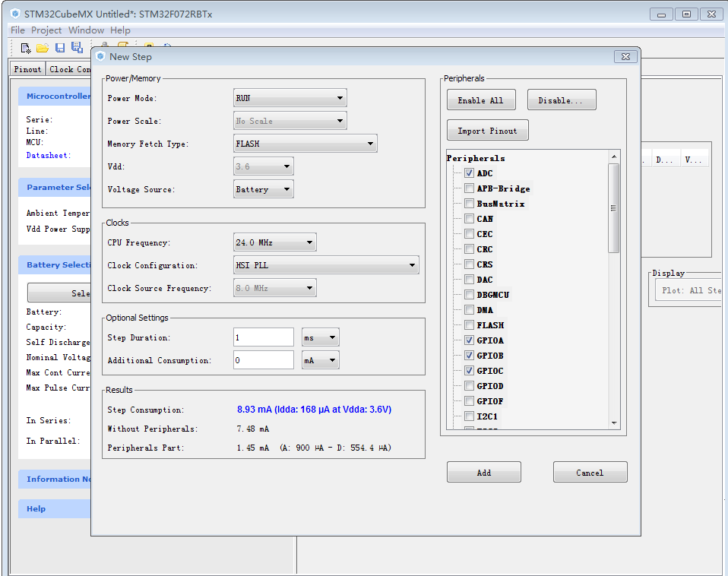Open the Voltage Source Battery dropdown
728x576 pixels.
pos(263,189)
